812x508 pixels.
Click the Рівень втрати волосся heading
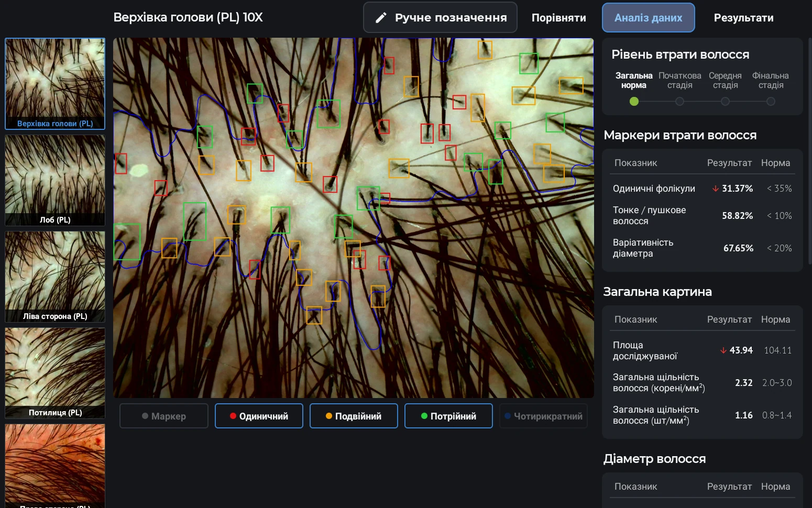click(680, 54)
